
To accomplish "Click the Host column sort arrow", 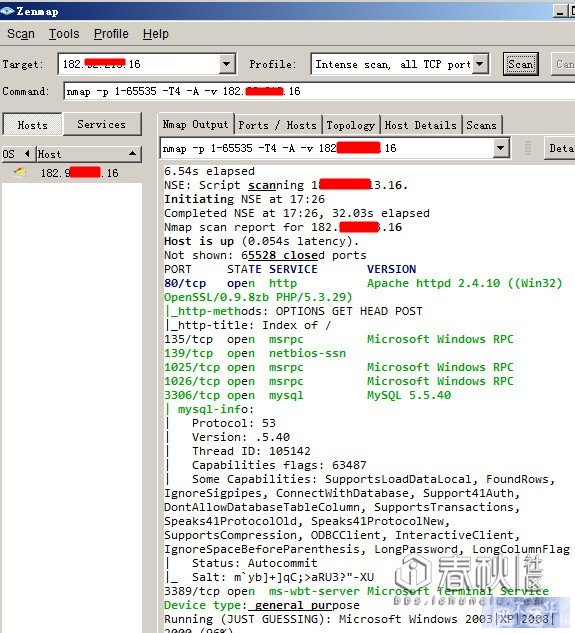I will pos(132,154).
